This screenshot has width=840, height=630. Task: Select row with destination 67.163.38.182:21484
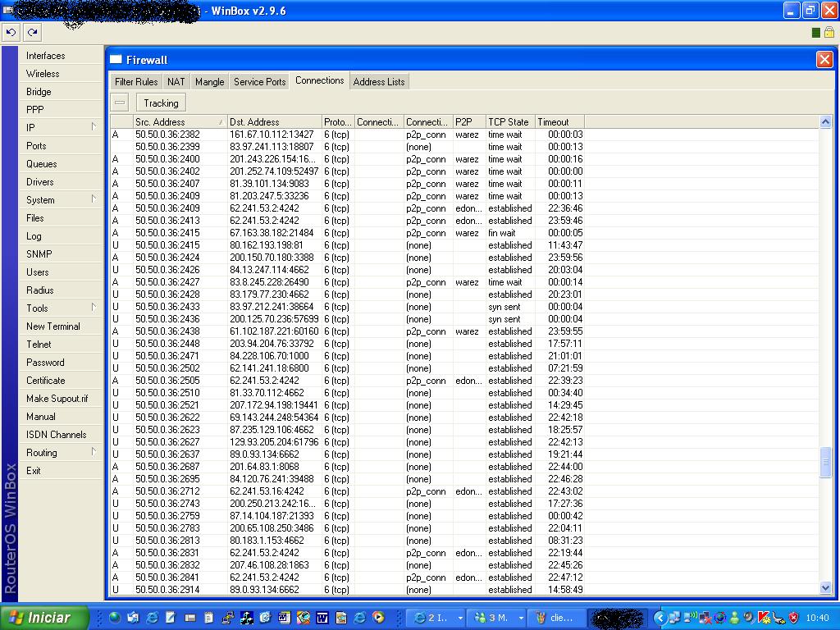pyautogui.click(x=465, y=233)
